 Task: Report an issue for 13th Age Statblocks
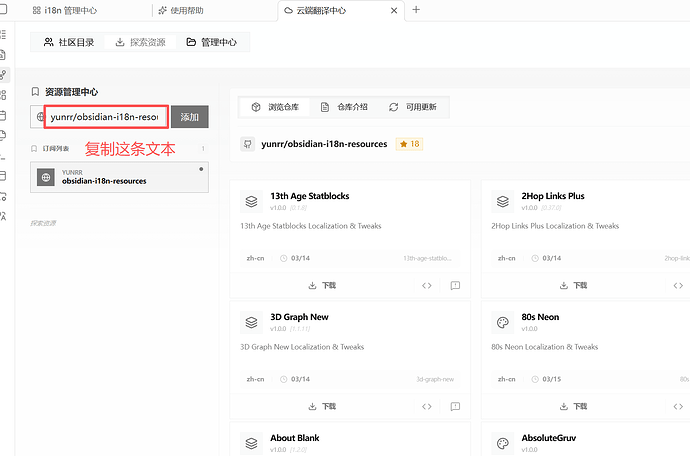[x=455, y=286]
